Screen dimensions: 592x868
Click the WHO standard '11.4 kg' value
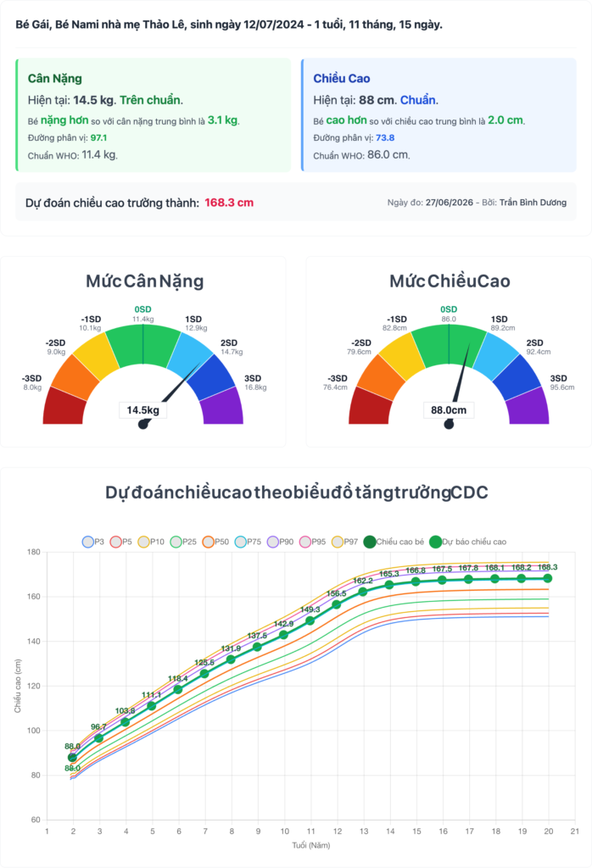tap(99, 155)
